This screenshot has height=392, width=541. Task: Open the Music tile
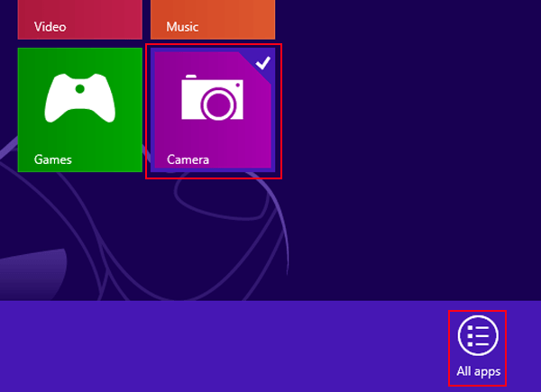pos(213,20)
